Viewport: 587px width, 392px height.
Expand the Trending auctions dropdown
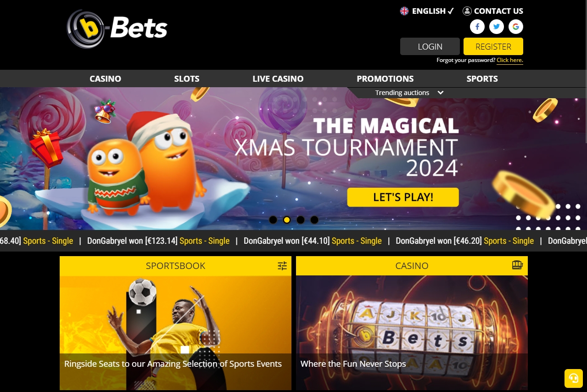(x=409, y=93)
